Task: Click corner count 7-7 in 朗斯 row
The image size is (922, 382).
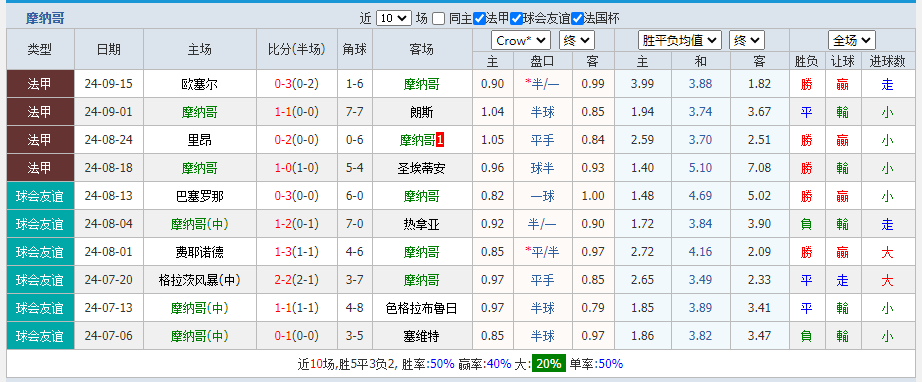Action: (355, 112)
